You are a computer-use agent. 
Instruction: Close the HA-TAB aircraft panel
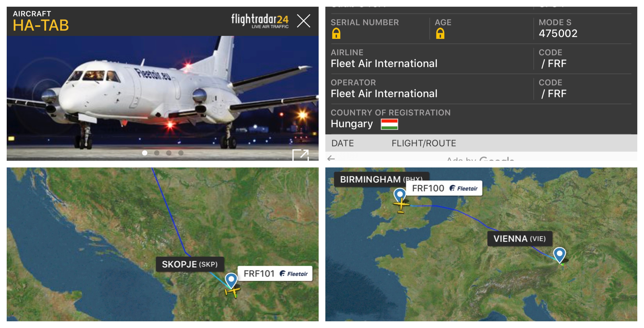tap(303, 21)
